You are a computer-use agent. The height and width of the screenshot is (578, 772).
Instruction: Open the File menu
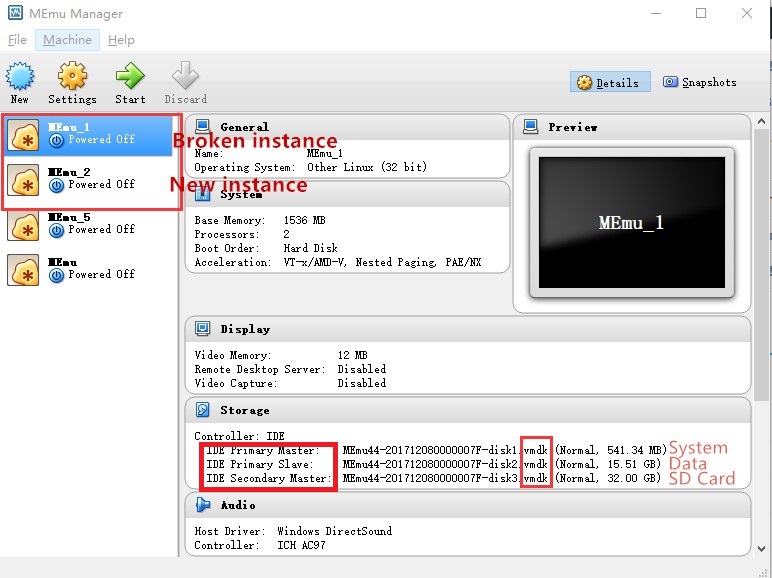(x=17, y=40)
